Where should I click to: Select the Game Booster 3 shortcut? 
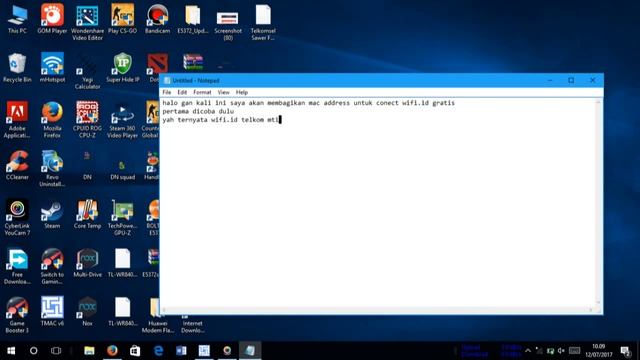17,315
